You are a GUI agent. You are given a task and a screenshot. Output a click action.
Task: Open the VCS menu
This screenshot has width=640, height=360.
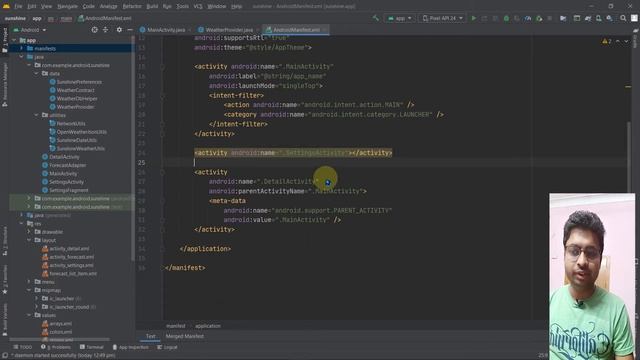pos(198,7)
